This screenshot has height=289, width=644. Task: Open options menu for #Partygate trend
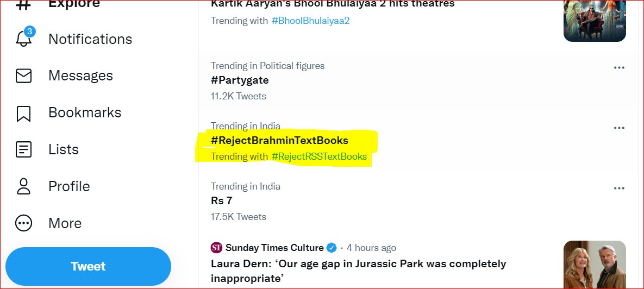[619, 68]
